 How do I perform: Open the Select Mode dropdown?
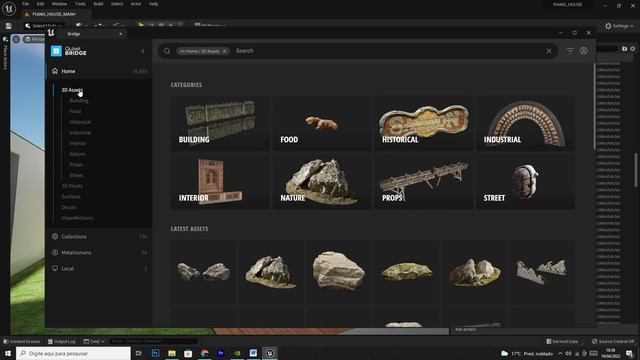44,26
